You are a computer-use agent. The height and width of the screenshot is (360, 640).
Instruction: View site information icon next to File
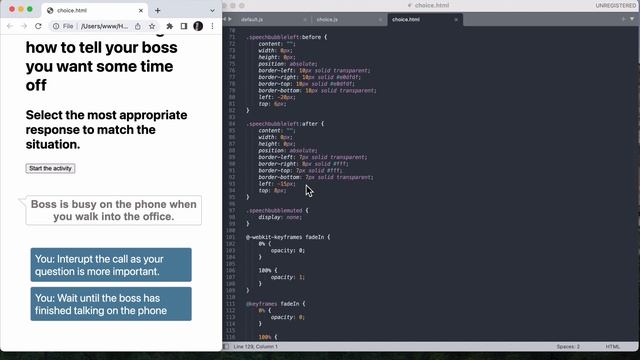tap(56, 26)
